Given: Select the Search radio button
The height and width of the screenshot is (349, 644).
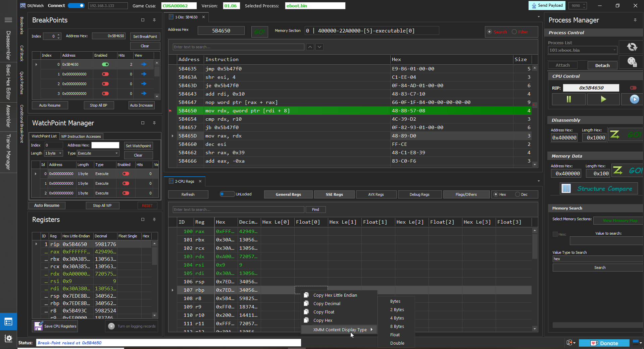Looking at the screenshot, I should tap(490, 32).
